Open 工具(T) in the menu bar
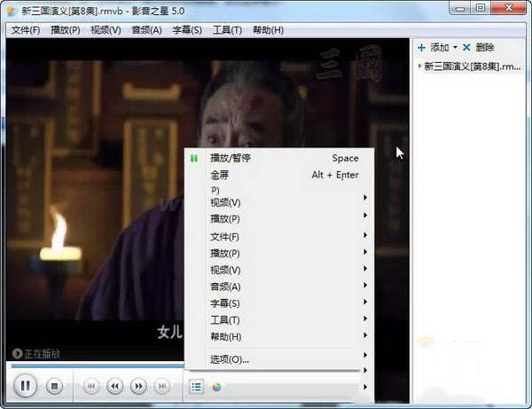Screen dimensions: 532x409 tap(227, 30)
